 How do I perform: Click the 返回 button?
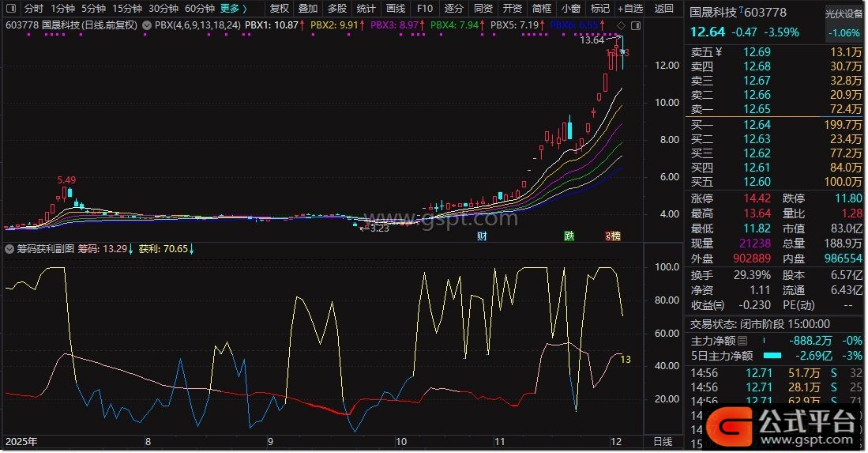[664, 9]
